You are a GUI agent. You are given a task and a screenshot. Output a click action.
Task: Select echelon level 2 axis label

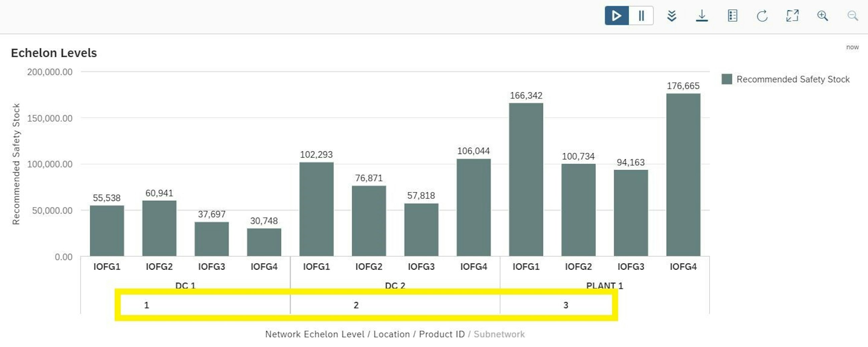coord(356,305)
